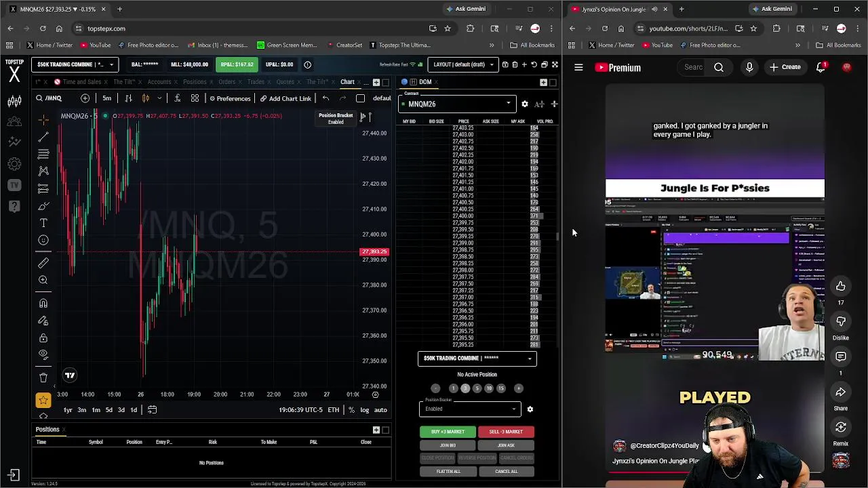Decrease order quantity with minus button
The image size is (868, 488).
tap(435, 388)
